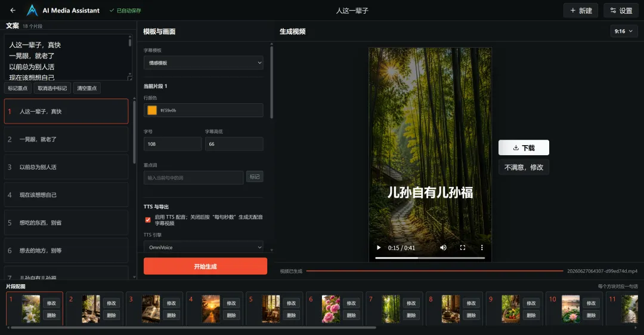Viewport: 644px width, 335px height.
Task: Start generation with 开始生成
Action: (x=205, y=266)
